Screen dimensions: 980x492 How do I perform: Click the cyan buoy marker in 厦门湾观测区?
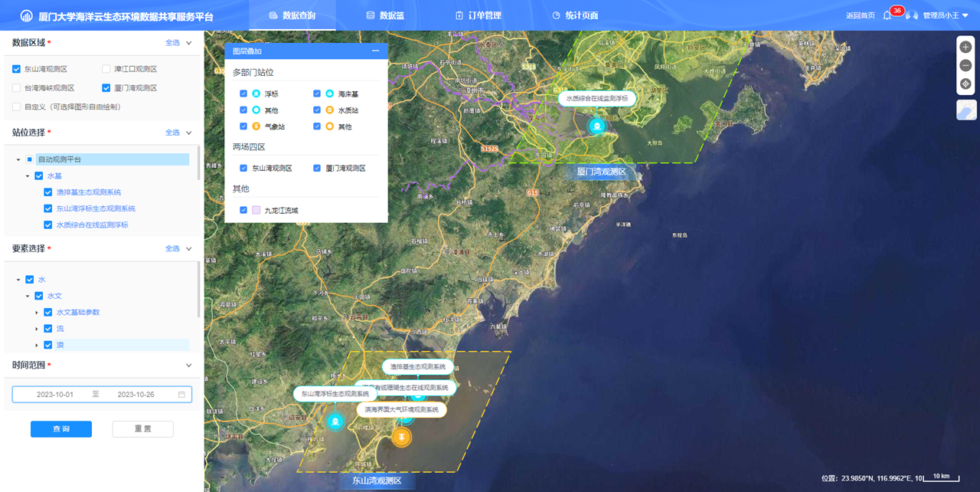(596, 126)
